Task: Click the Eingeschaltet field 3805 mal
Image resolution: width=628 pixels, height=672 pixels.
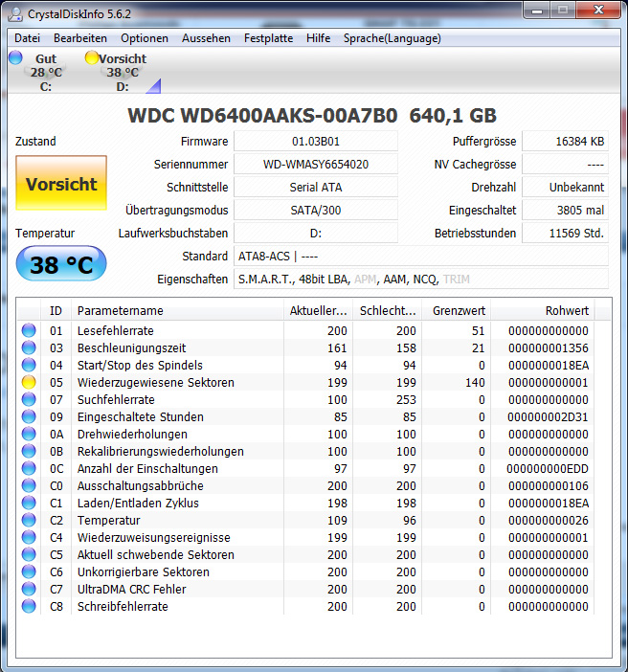Action: (565, 211)
